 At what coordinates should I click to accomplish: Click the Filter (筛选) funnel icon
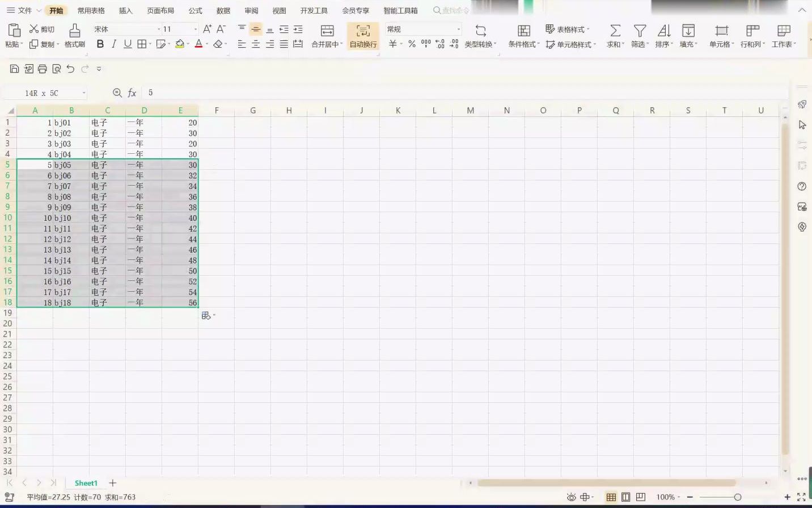point(640,31)
